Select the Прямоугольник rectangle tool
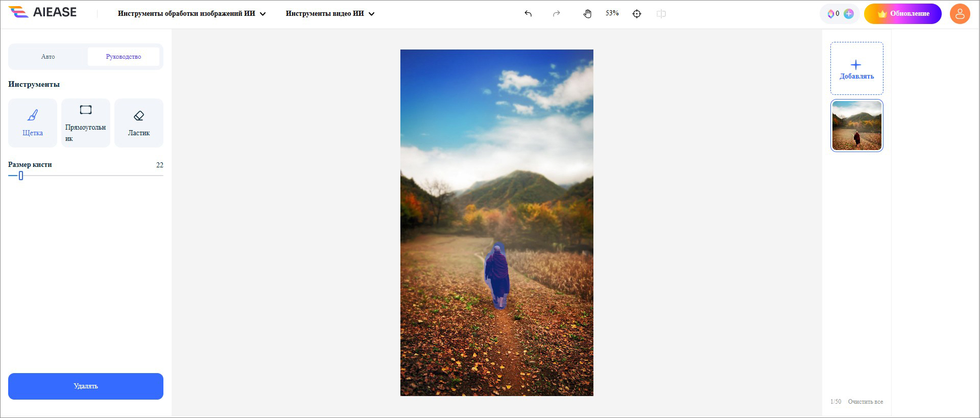Viewport: 980px width, 418px height. click(x=86, y=123)
